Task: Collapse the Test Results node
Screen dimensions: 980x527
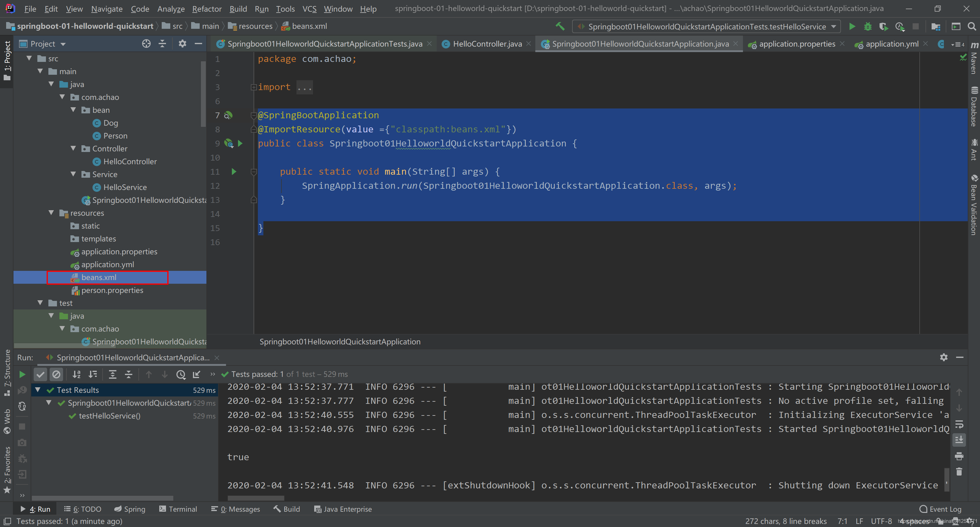Action: tap(38, 390)
